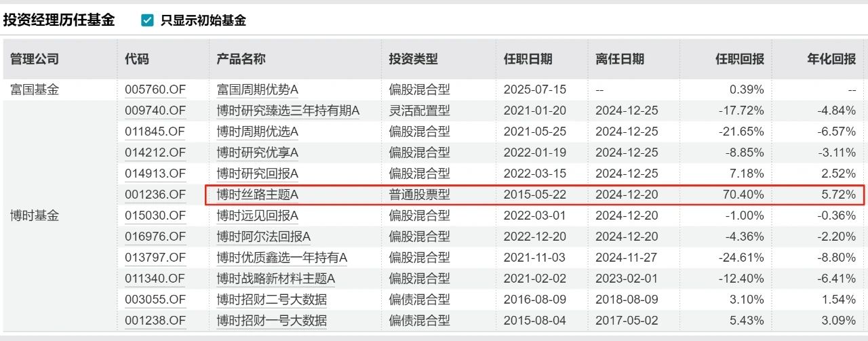Select the 博时基金 company cell
Viewport: 868px width, 341px height.
[x=35, y=216]
